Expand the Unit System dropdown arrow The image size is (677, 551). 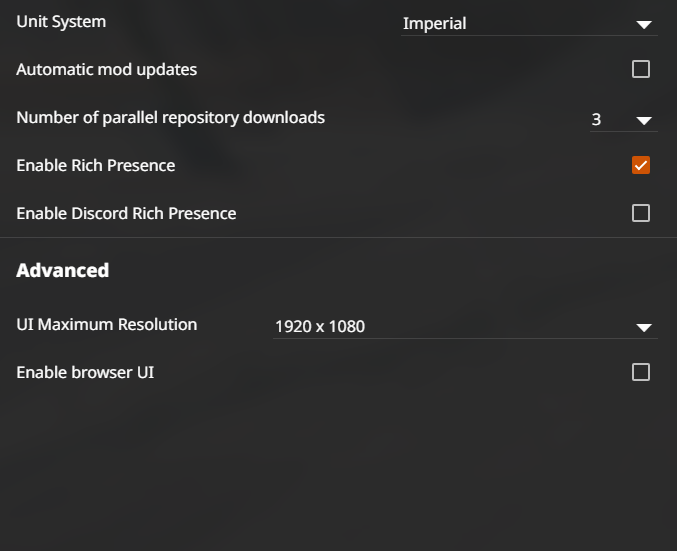(x=644, y=25)
